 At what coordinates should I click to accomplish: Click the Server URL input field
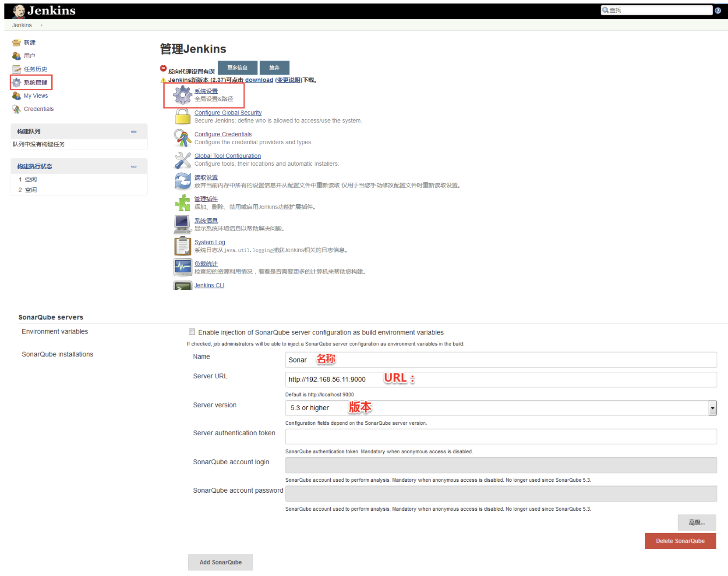pyautogui.click(x=501, y=379)
